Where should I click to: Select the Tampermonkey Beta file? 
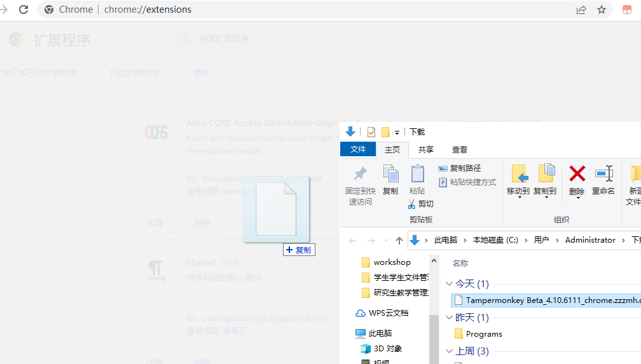[547, 300]
